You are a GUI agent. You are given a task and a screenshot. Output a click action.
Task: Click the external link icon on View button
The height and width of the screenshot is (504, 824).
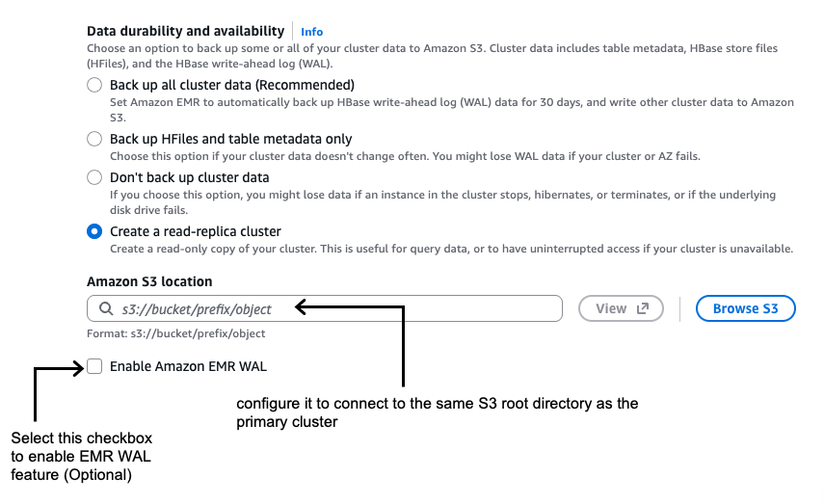pos(644,309)
